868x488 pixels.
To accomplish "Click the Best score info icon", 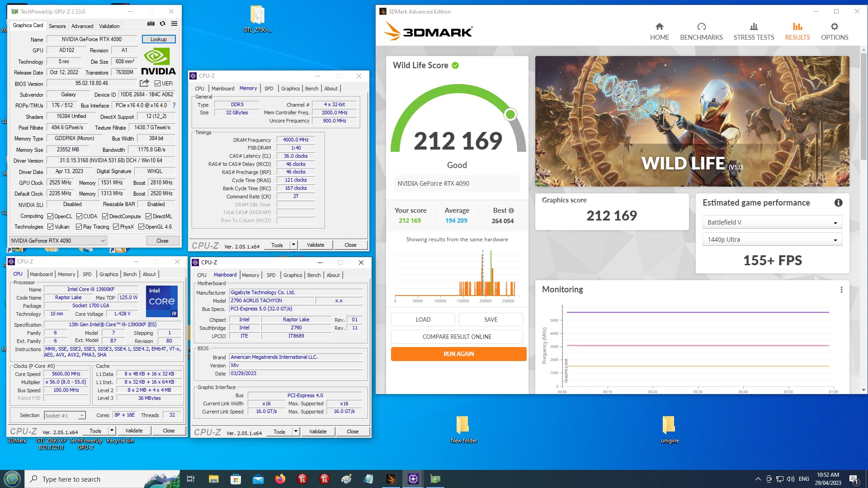I will 511,211.
